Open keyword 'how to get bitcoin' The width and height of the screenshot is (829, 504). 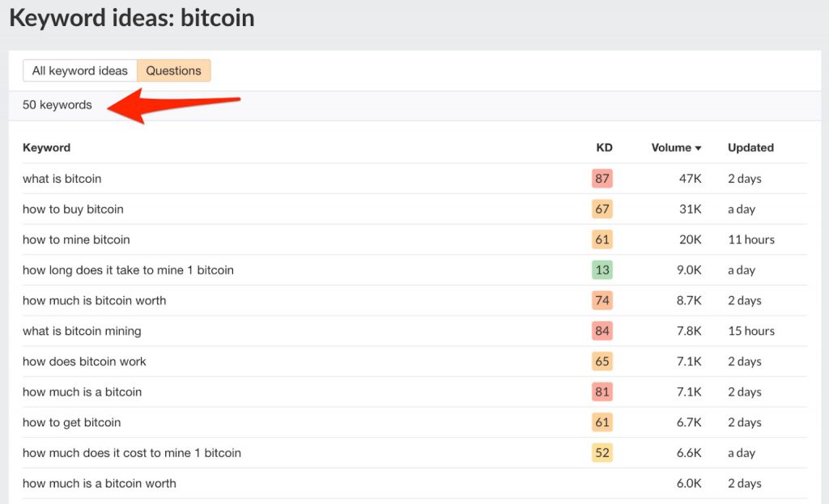coord(71,422)
